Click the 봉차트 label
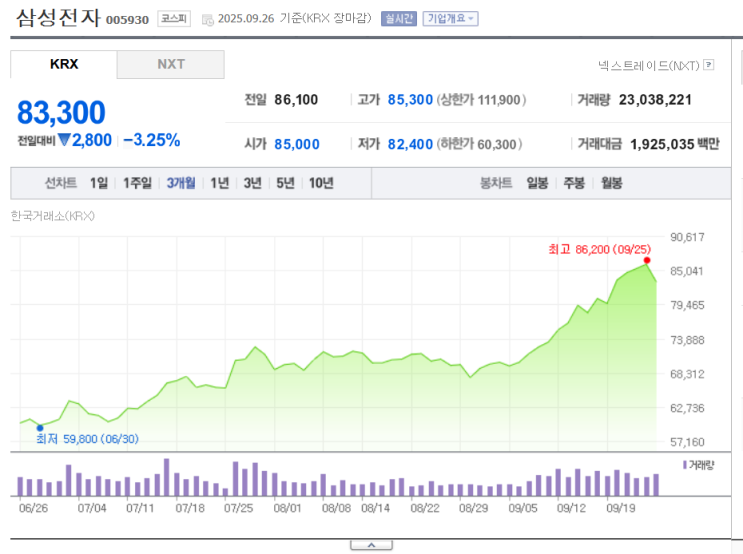743x554 pixels. [x=496, y=183]
